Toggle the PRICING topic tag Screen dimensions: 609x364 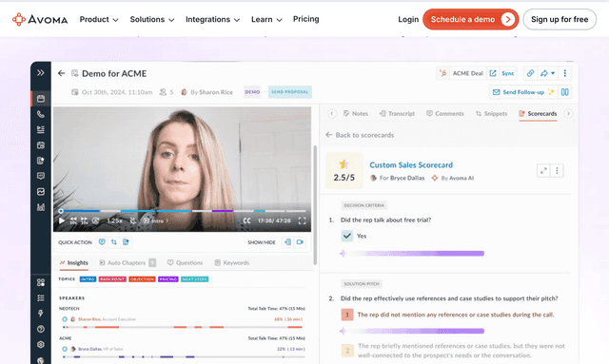(168, 279)
